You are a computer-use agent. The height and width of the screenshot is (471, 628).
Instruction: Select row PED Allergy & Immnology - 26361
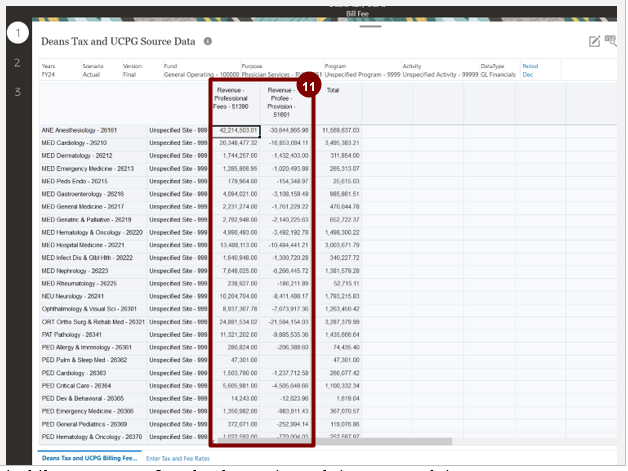(x=87, y=348)
